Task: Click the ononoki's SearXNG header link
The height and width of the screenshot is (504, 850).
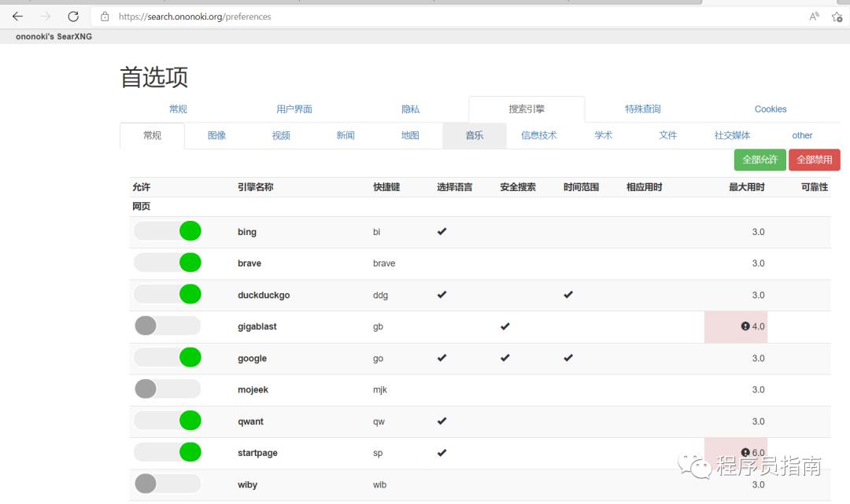Action: tap(54, 36)
